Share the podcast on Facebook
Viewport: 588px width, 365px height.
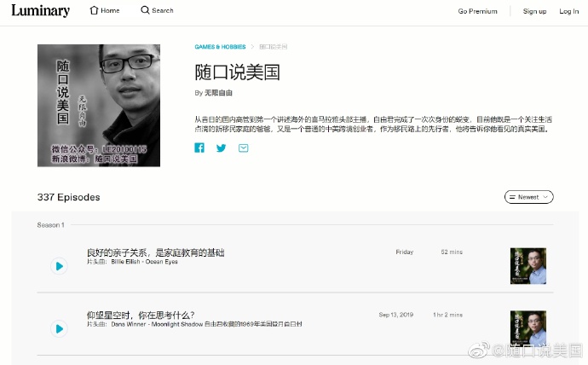point(199,148)
